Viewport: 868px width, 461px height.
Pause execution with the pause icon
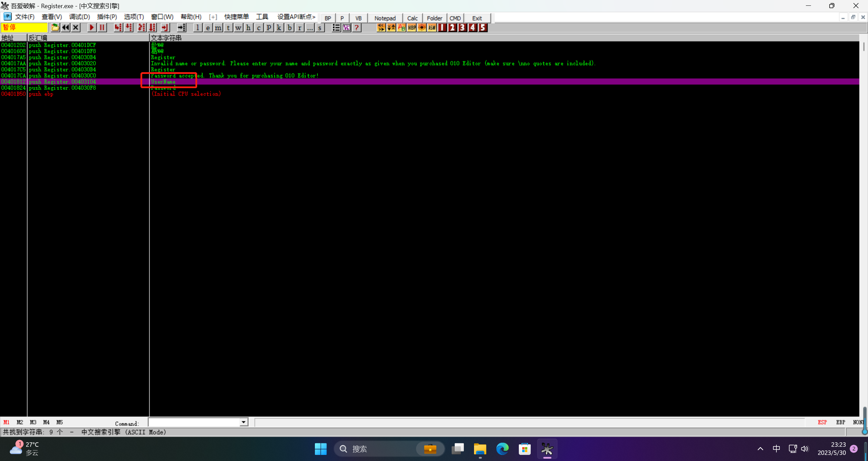point(102,28)
